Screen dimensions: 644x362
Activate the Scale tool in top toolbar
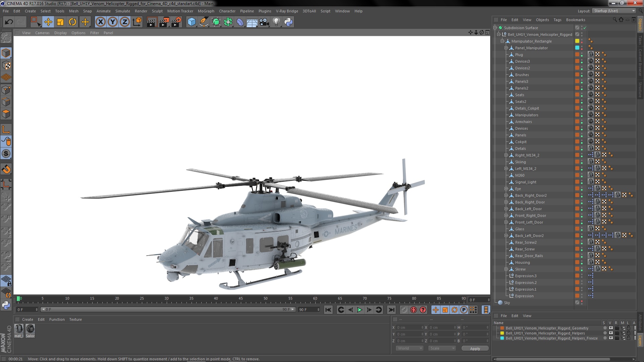tap(60, 22)
